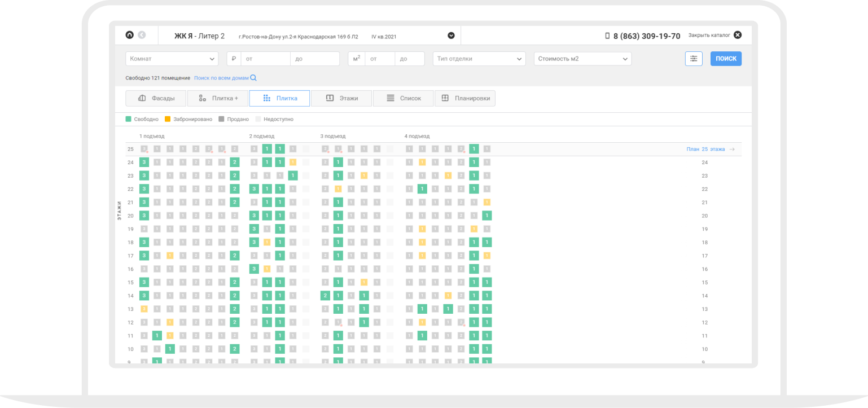Select green 3-room tile, floor 22, entrance 2

click(254, 189)
